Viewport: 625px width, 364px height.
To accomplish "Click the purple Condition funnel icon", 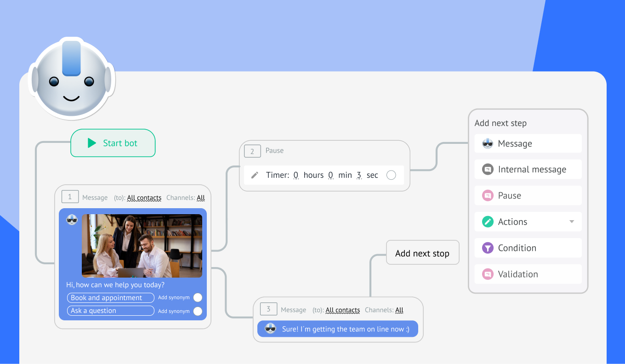I will click(488, 248).
